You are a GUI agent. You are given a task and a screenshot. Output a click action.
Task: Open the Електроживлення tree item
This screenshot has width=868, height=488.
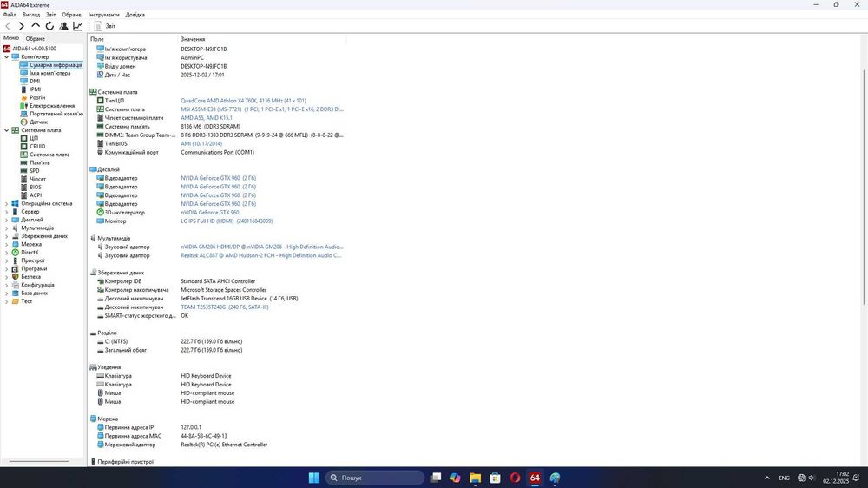click(52, 106)
